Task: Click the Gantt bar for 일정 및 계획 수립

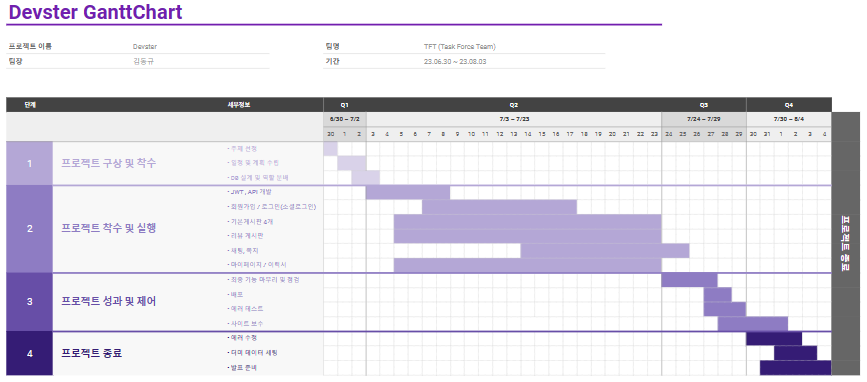Action: 352,163
